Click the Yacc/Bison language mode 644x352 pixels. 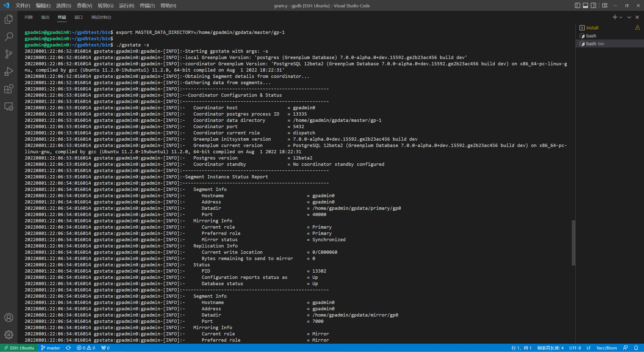[x=606, y=348]
